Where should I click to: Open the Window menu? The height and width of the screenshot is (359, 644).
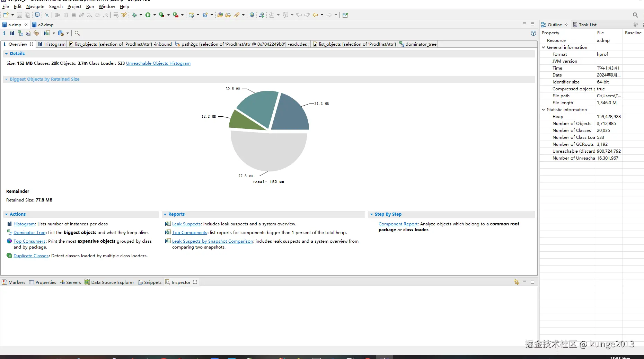click(107, 6)
